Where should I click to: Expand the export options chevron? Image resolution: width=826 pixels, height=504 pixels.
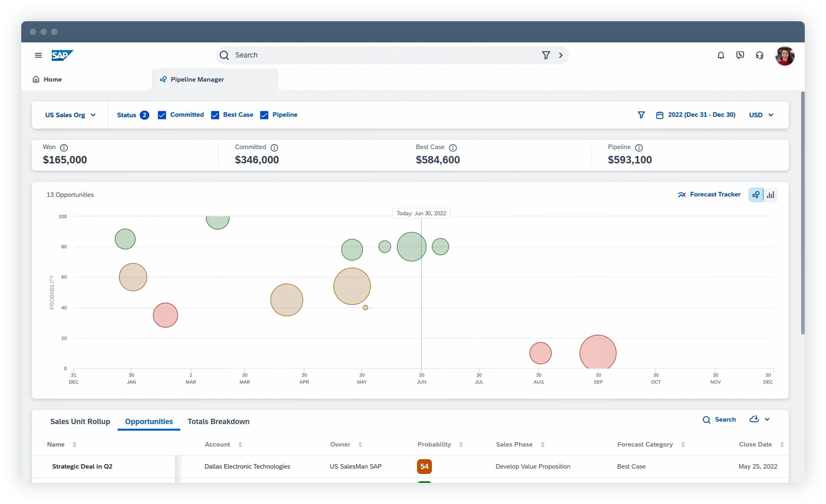(x=767, y=420)
